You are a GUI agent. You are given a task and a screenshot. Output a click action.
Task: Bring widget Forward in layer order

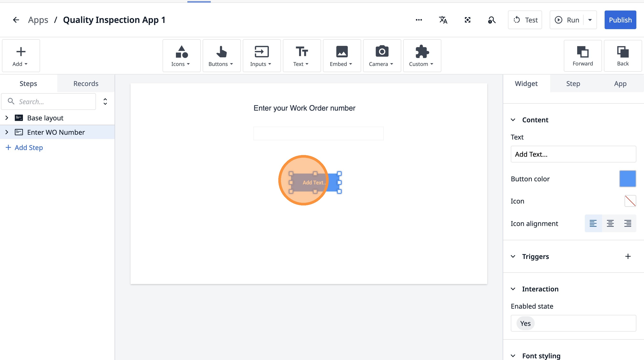click(x=582, y=55)
